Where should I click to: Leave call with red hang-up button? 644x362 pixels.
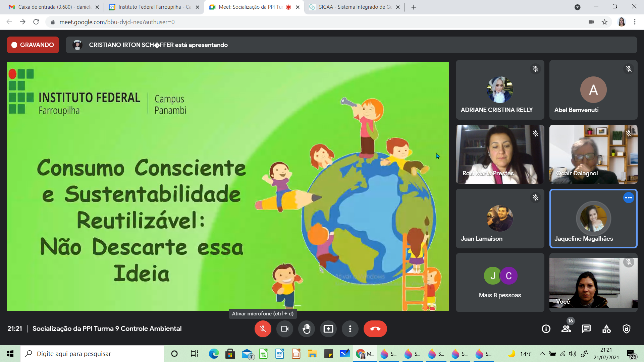(375, 329)
